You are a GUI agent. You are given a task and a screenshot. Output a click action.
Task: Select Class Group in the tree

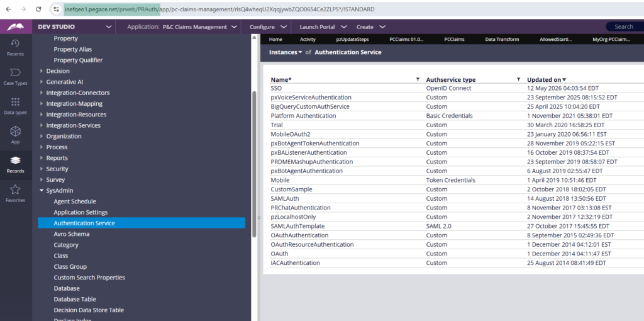(x=70, y=266)
